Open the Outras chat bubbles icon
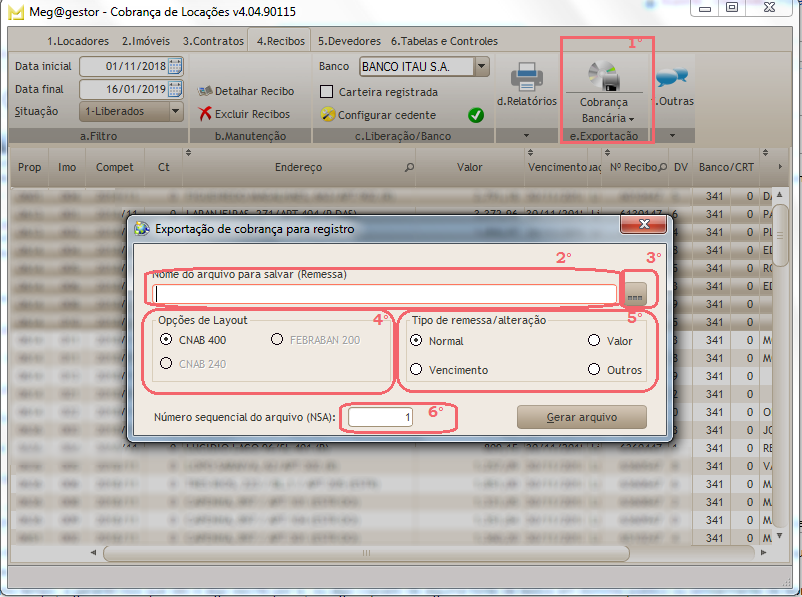The width and height of the screenshot is (802, 597). point(671,76)
